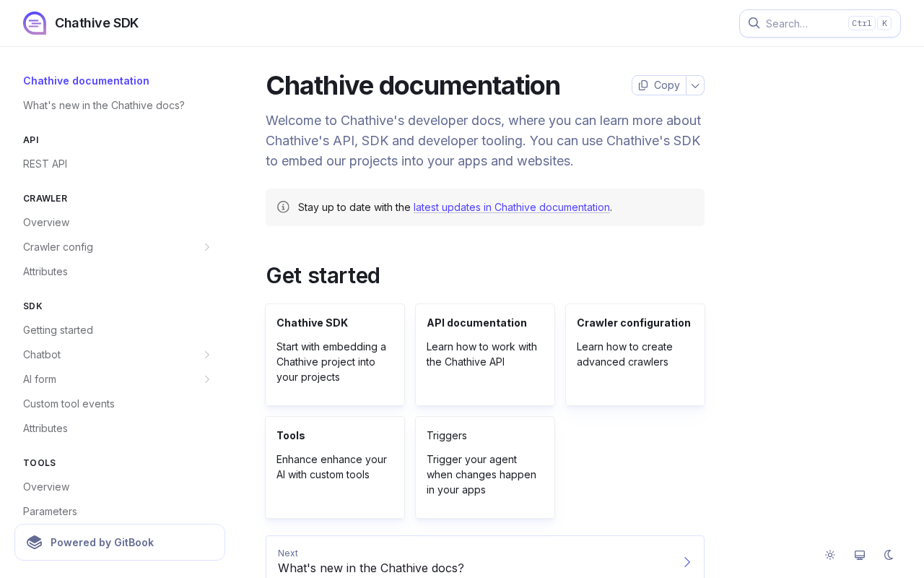Viewport: 924px width, 578px height.
Task: Click the Get started heading
Action: [x=323, y=275]
